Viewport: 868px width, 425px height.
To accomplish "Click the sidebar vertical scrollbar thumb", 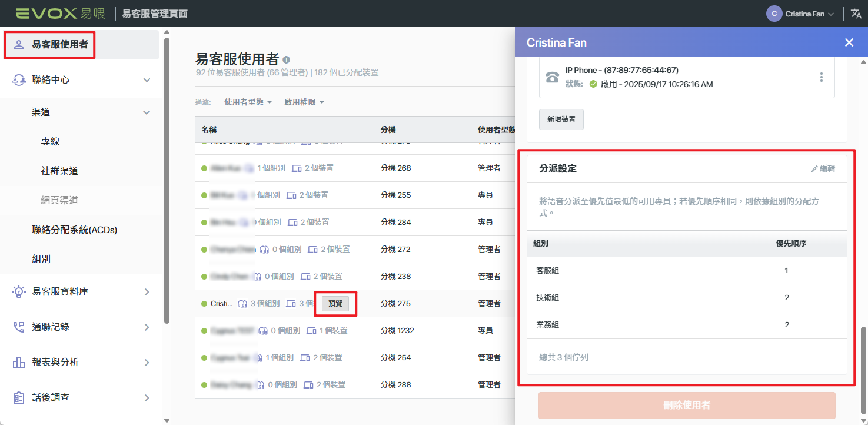I will point(167,180).
